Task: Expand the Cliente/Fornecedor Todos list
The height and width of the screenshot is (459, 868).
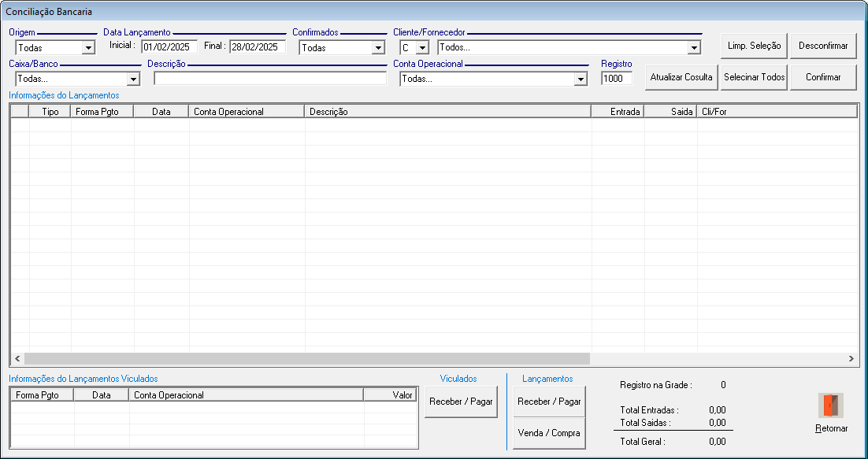Action: click(693, 48)
